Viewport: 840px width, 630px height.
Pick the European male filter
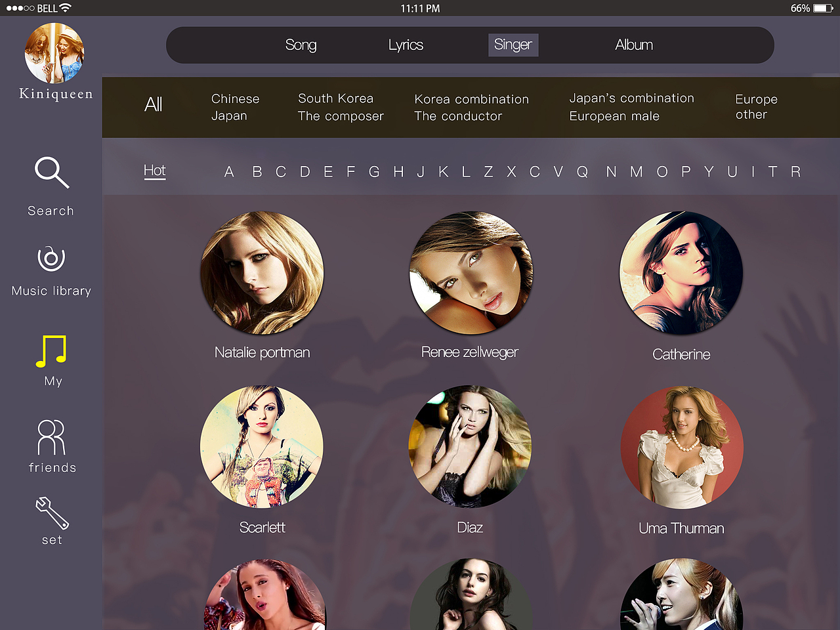coord(614,116)
